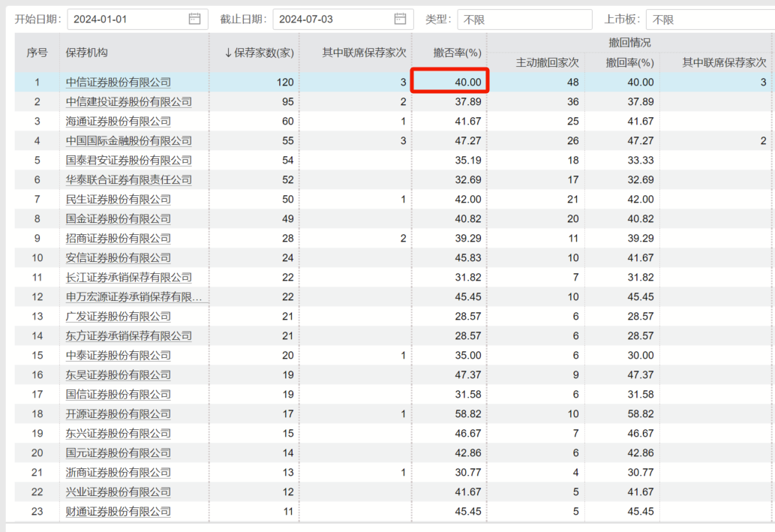The width and height of the screenshot is (775, 532).
Task: Click the 保荐机构 column header
Action: [x=86, y=53]
